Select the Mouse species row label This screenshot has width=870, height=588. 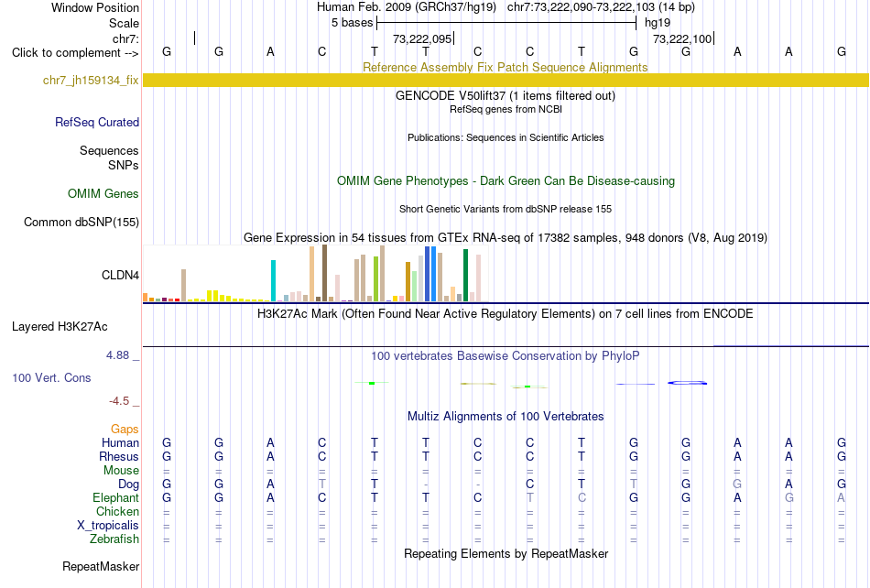click(x=121, y=471)
